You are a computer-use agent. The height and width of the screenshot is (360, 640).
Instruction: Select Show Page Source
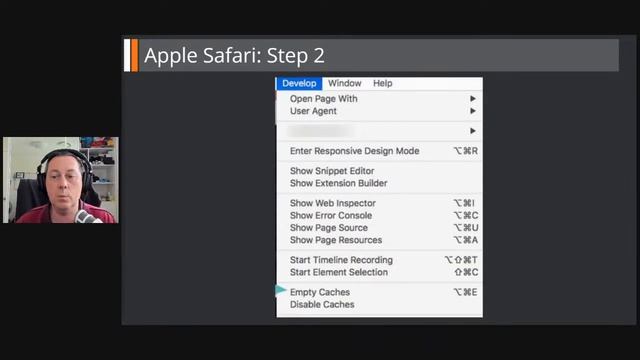379,228
